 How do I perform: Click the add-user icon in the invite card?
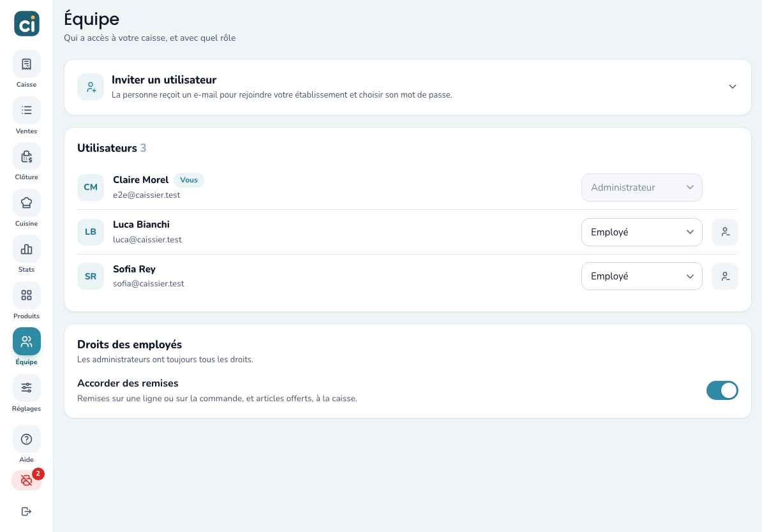pyautogui.click(x=91, y=87)
